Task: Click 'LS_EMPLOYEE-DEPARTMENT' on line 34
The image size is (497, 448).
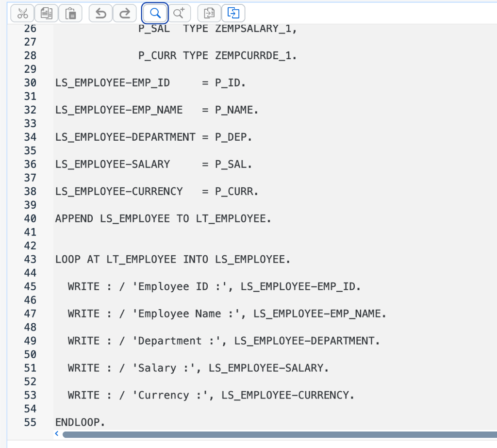Action: click(125, 137)
